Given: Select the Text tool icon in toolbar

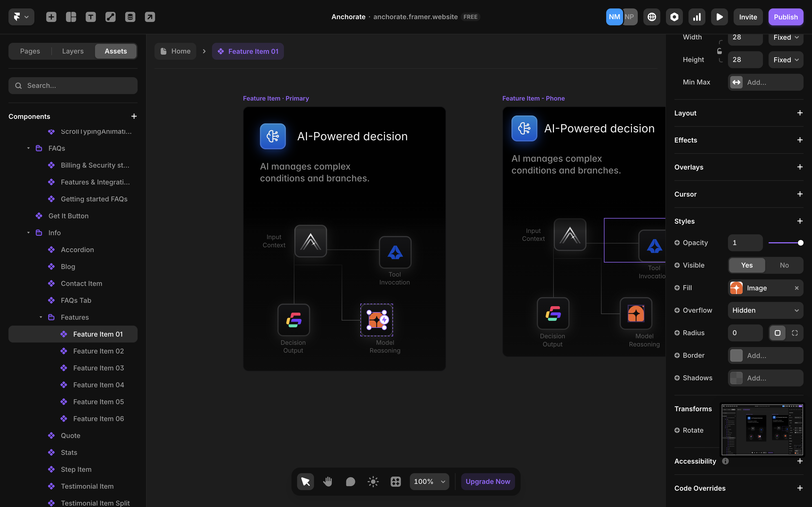Looking at the screenshot, I should [91, 17].
